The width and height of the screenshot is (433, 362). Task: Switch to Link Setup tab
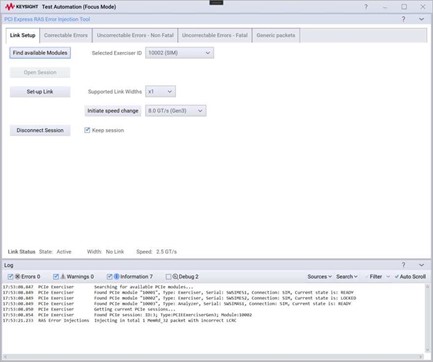23,35
